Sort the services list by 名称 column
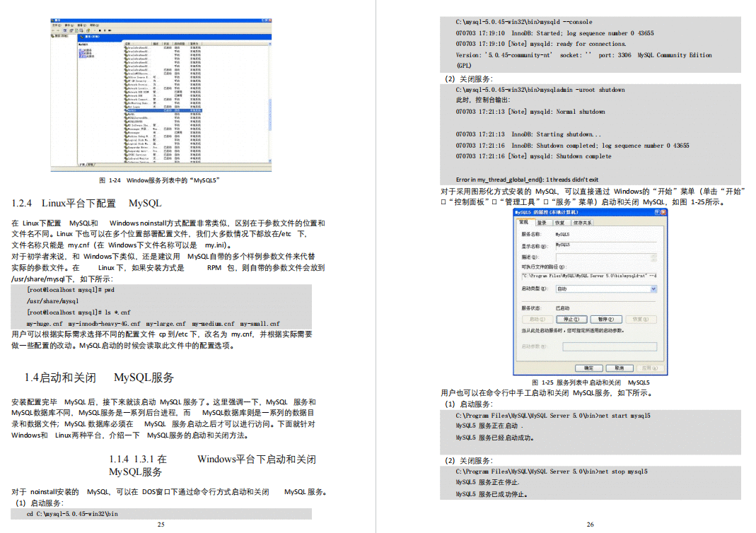756x533 pixels. pos(129,44)
